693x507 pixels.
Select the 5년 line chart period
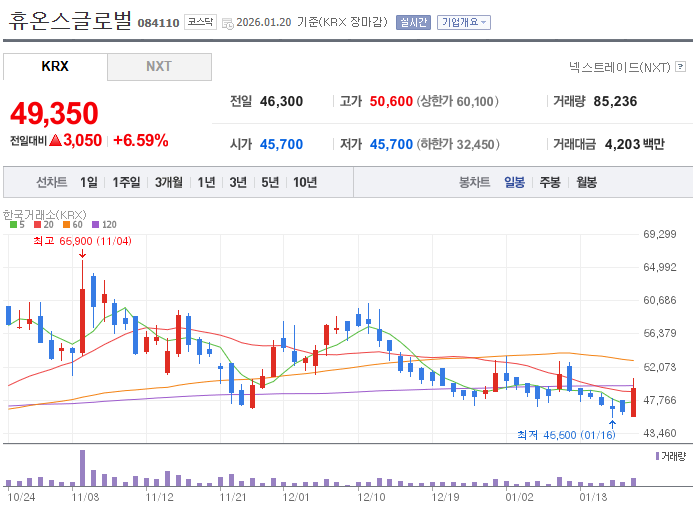(270, 182)
